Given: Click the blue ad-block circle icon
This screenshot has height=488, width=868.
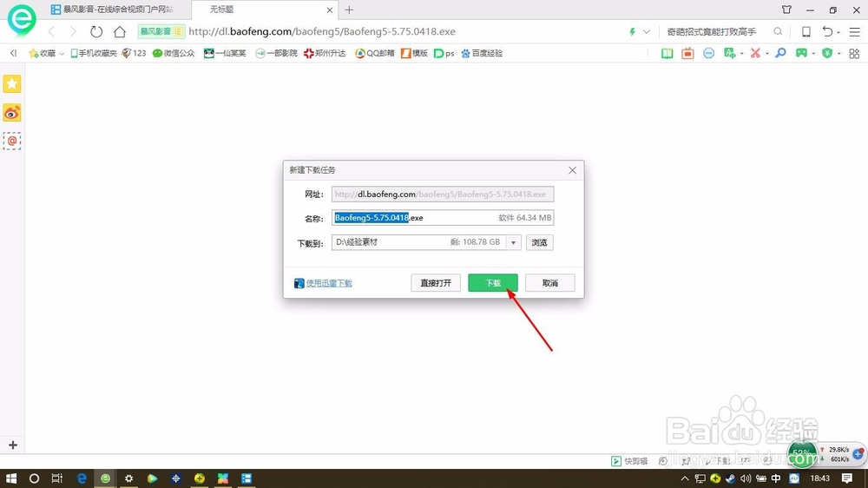Looking at the screenshot, I should click(708, 53).
